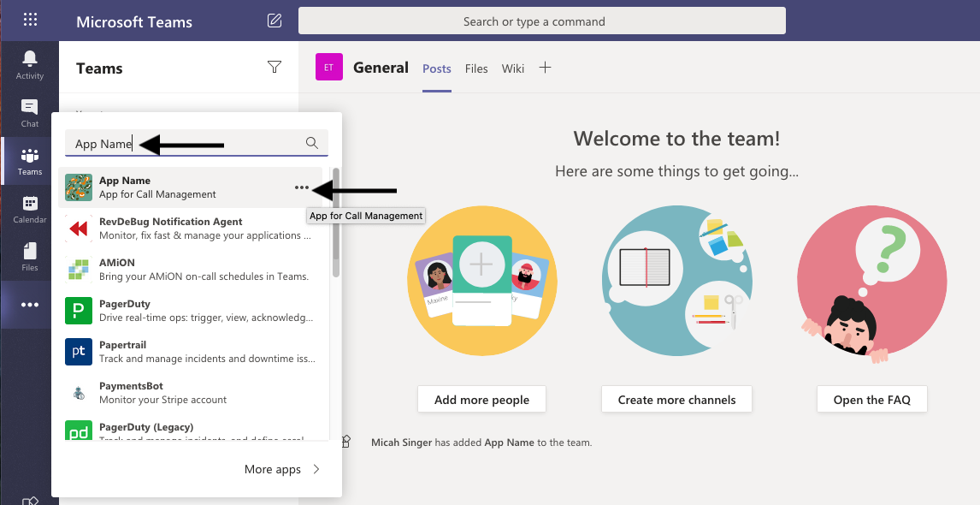Click the new chat compose icon
This screenshot has height=505, width=980.
pos(275,21)
